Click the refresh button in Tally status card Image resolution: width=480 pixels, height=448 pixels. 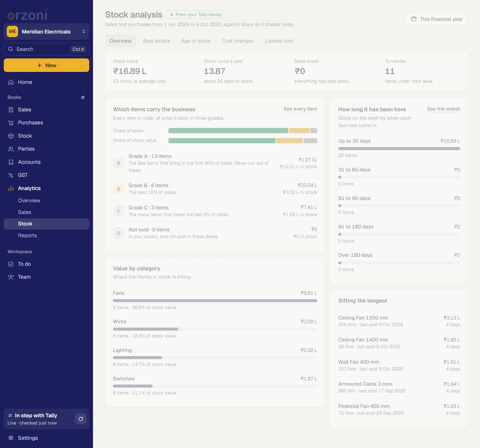(80, 419)
